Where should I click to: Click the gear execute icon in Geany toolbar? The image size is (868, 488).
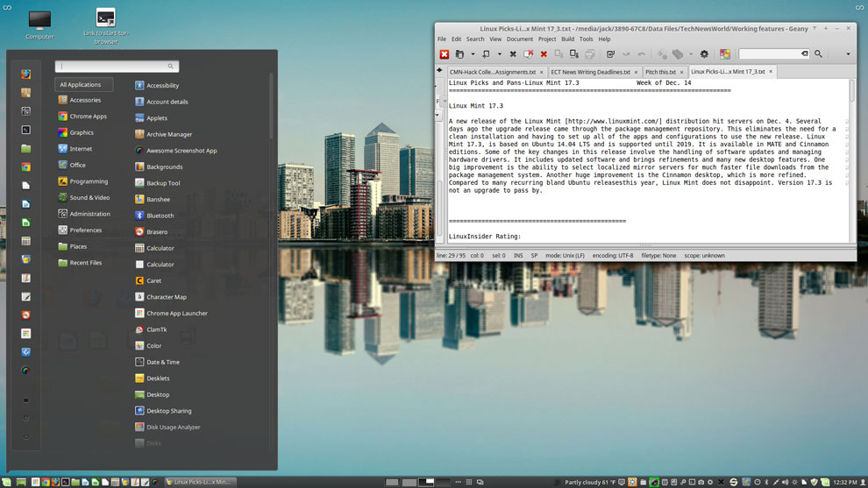704,54
